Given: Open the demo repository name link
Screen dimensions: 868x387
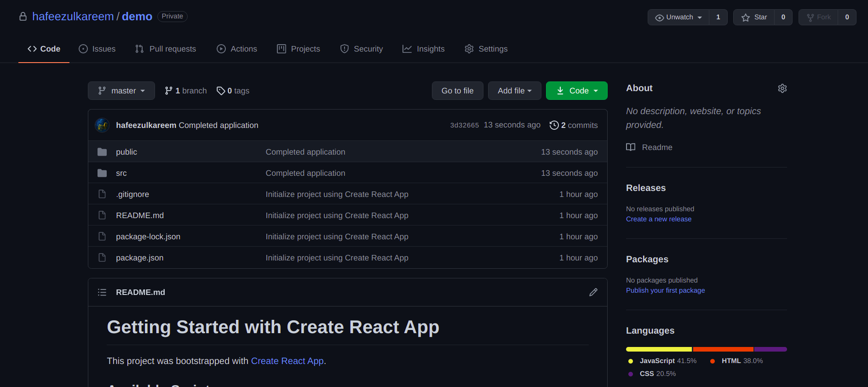Looking at the screenshot, I should tap(137, 17).
